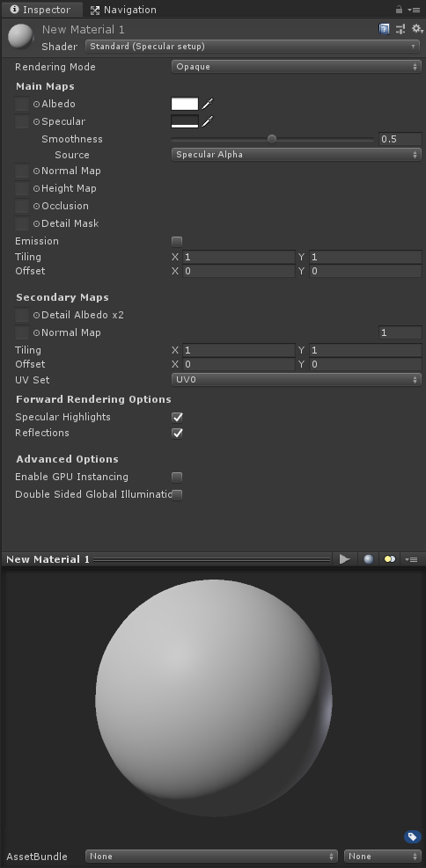426x868 pixels.
Task: Enable Double Sided Global Illumination checkbox
Action: (177, 495)
